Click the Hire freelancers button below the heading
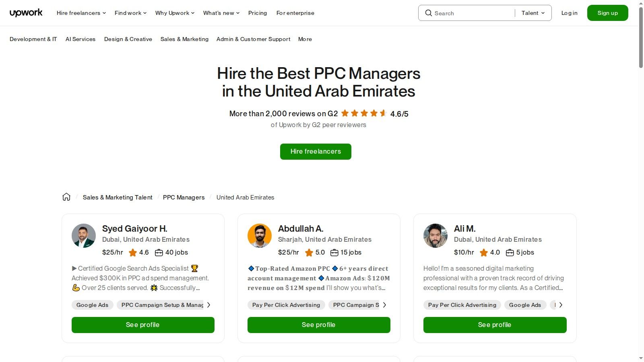Viewport: 644px width, 362px height. [x=316, y=151]
